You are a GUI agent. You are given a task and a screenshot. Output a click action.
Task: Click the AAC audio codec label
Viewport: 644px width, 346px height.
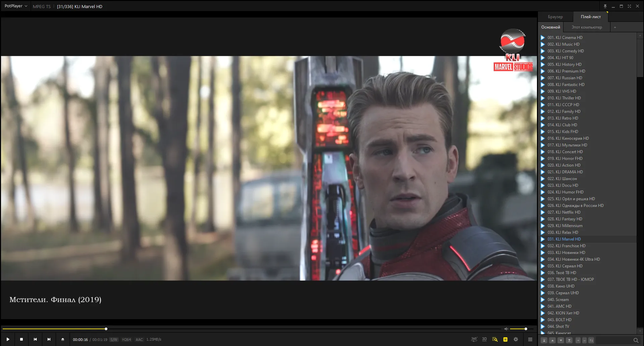pos(139,340)
